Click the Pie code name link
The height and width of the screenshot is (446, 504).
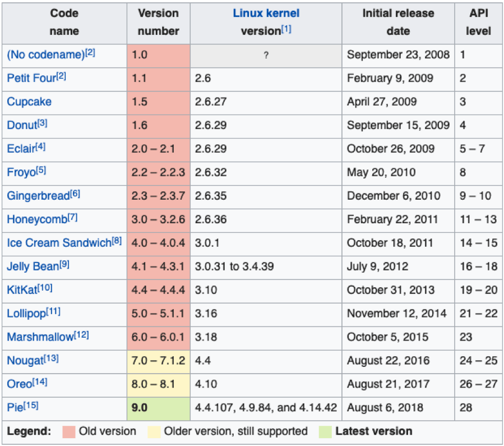(15, 407)
